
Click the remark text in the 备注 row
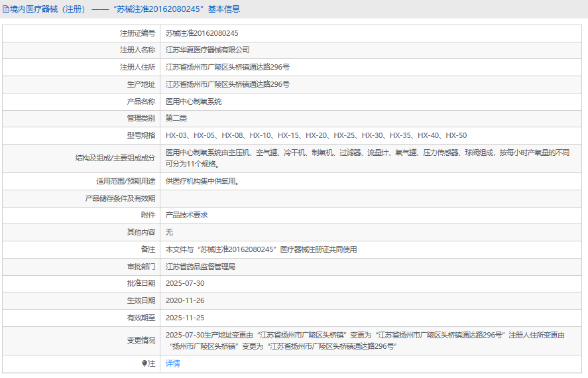click(x=261, y=249)
